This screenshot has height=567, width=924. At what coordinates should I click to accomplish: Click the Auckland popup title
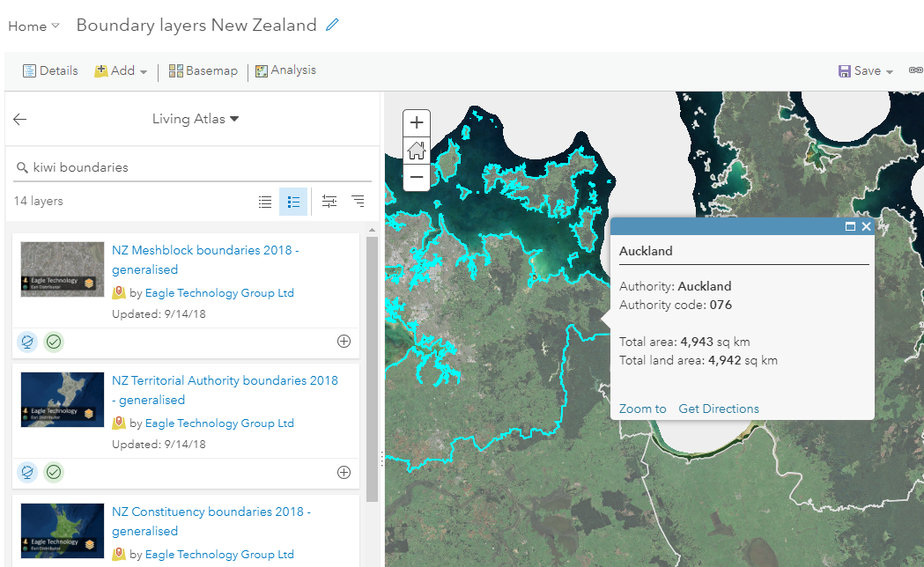pyautogui.click(x=646, y=251)
